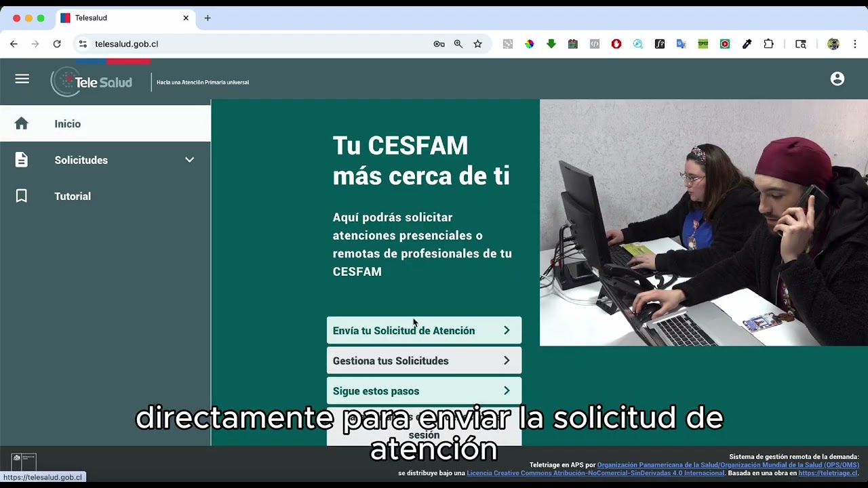Click 'Tu CESFAM más cerca de ti' heading

point(421,161)
